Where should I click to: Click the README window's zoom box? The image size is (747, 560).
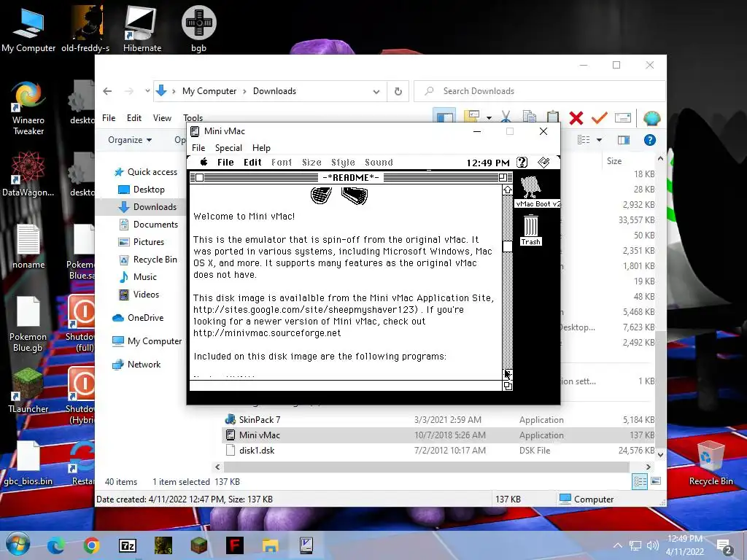click(x=502, y=178)
